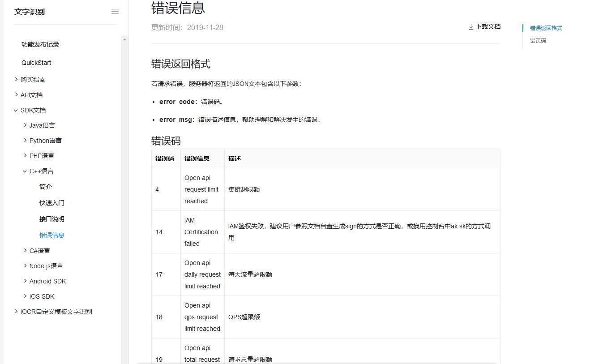Screen dimensions: 603x364
Task: Click the QPS超限额 description cell
Action: coord(362,317)
